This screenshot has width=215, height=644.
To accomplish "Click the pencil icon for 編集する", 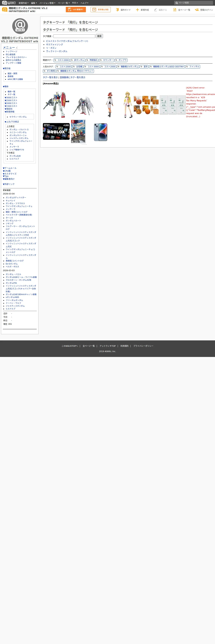I will coord(155,10).
